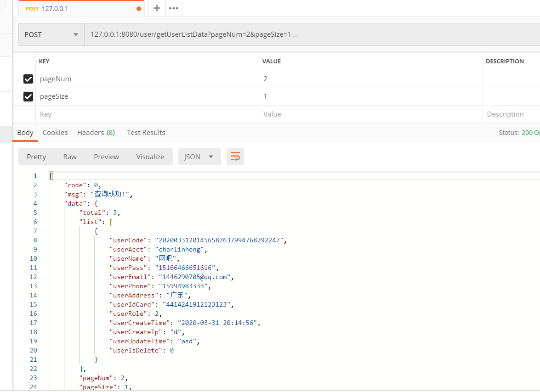Uncheck the pageNum parameter checkbox

click(x=28, y=79)
